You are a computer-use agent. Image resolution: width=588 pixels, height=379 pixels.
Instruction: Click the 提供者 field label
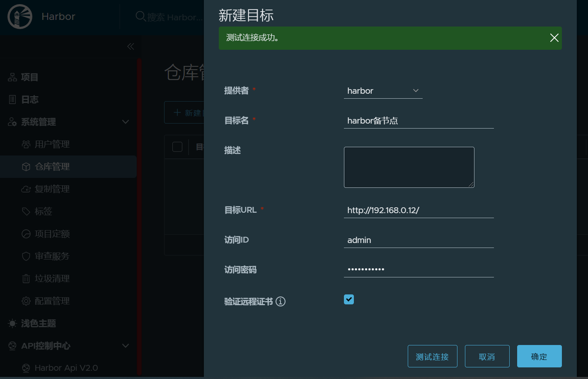tap(237, 90)
